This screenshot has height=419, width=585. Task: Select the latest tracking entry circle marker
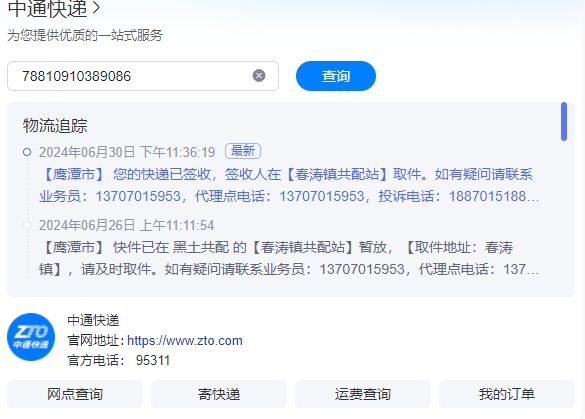tap(27, 152)
